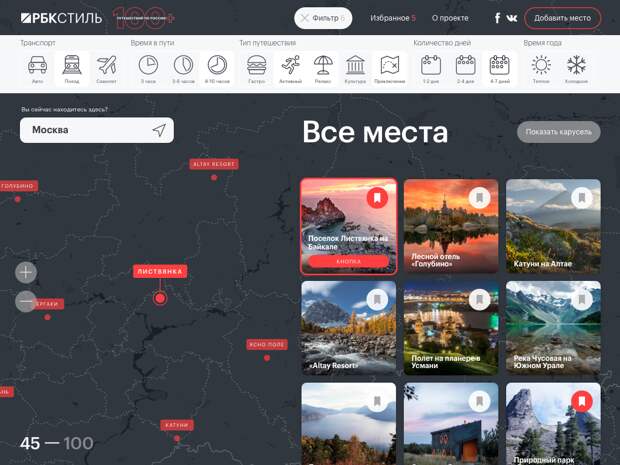This screenshot has width=620, height=465.
Task: Remove Листвянка на Байкале card bookmark
Action: click(377, 198)
